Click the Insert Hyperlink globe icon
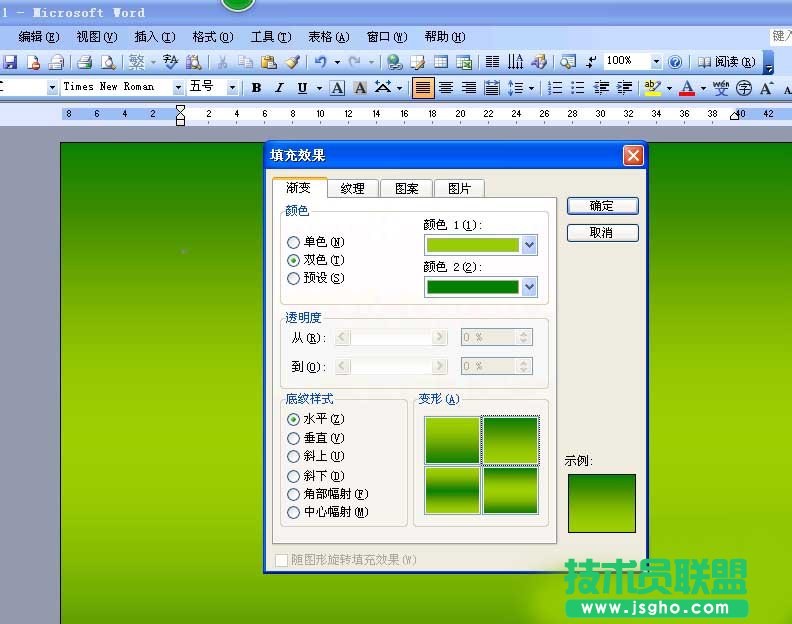The height and width of the screenshot is (624, 792). click(x=394, y=62)
